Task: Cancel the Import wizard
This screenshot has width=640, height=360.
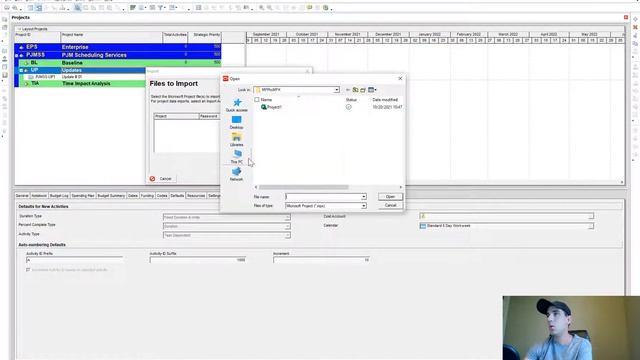Action: [162, 179]
